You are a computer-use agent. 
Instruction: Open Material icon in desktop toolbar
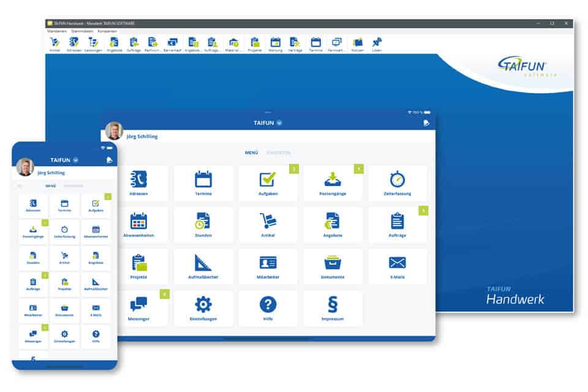click(233, 44)
